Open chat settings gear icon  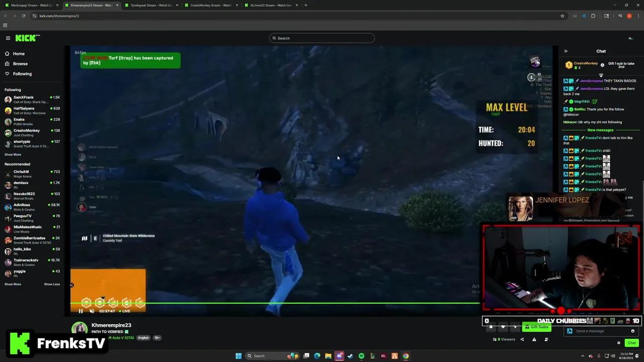point(619,343)
